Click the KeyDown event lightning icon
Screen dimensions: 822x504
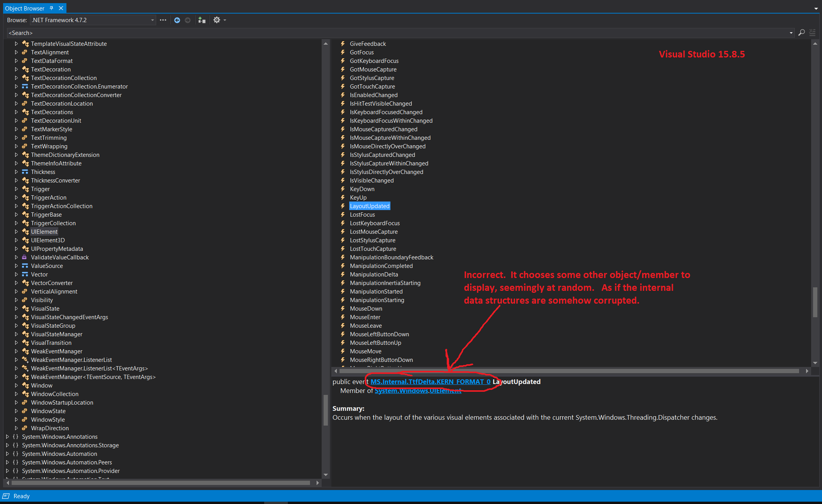pyautogui.click(x=343, y=189)
